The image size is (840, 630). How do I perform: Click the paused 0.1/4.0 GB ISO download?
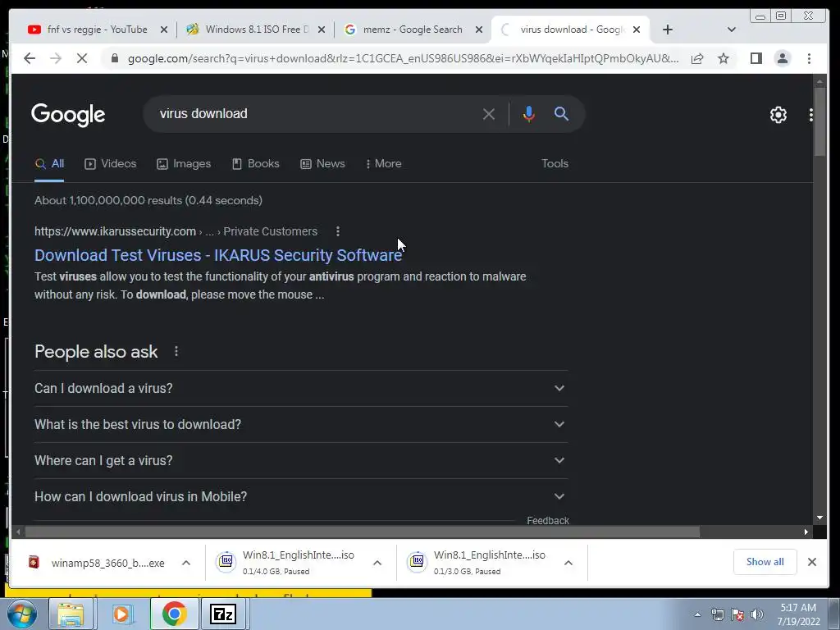(x=285, y=562)
